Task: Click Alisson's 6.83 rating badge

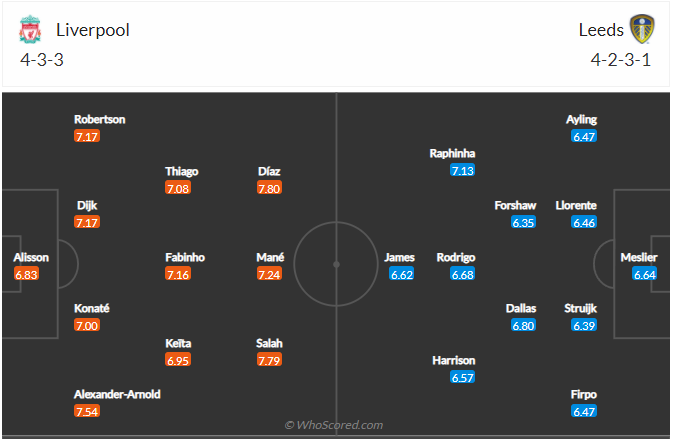Action: 27,274
